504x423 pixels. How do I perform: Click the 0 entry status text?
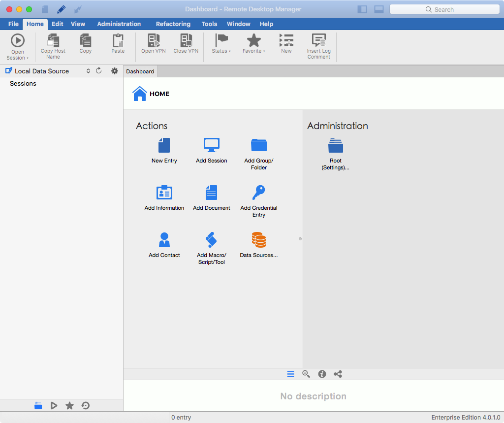181,417
